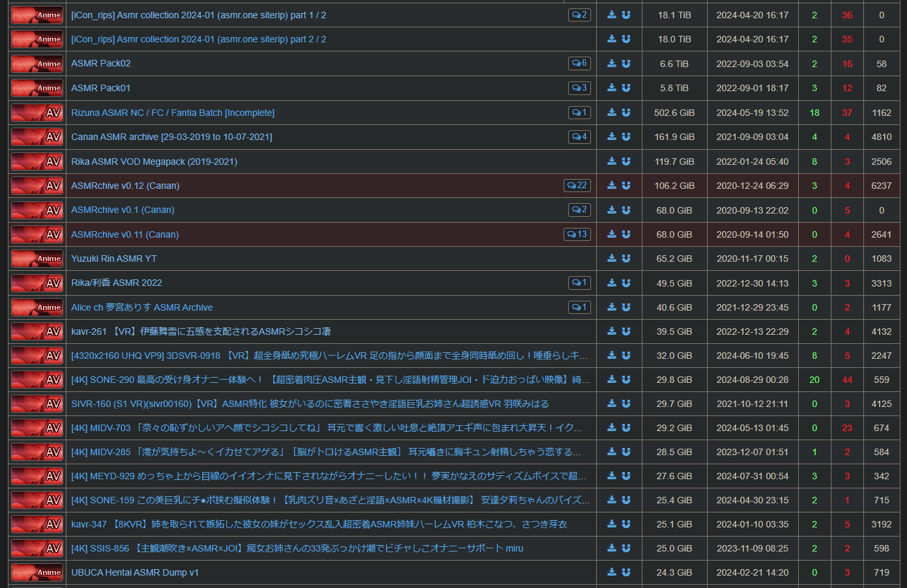Open magnet link for kavr-347 row
The width and height of the screenshot is (907, 588).
(x=626, y=524)
